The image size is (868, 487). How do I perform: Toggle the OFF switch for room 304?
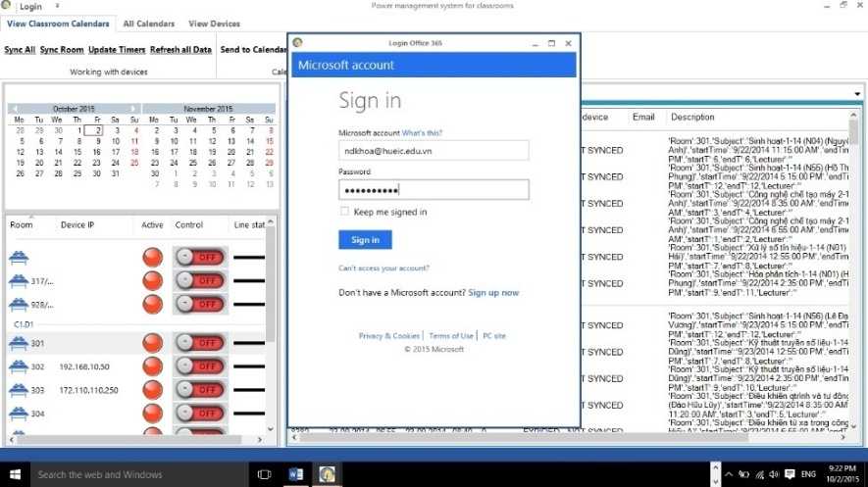(200, 413)
